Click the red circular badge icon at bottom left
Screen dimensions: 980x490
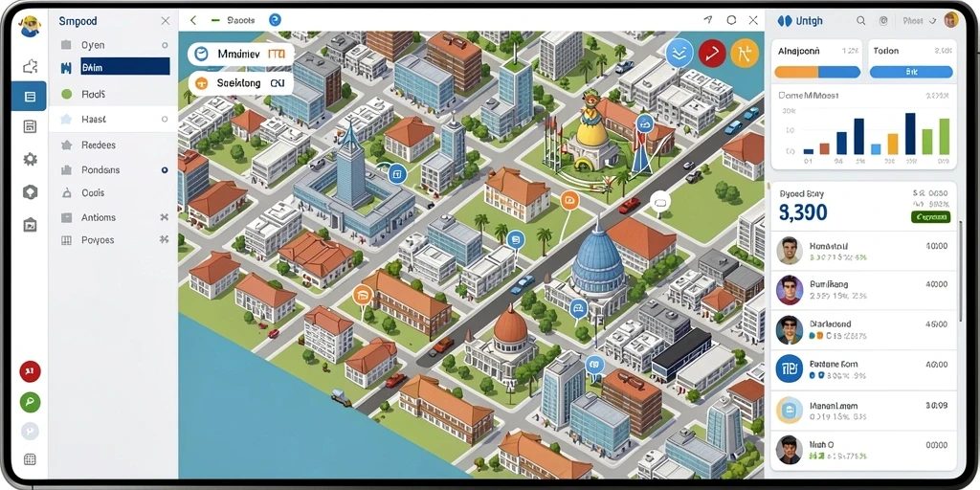pos(30,371)
